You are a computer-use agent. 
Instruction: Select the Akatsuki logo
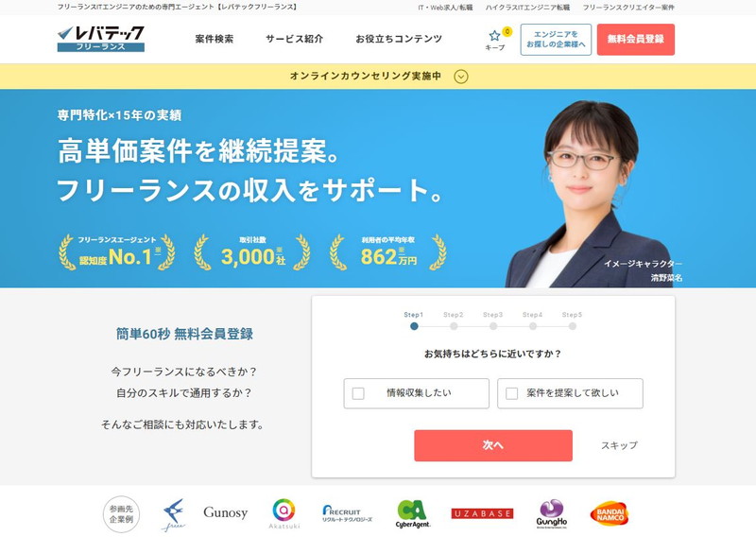point(284,514)
